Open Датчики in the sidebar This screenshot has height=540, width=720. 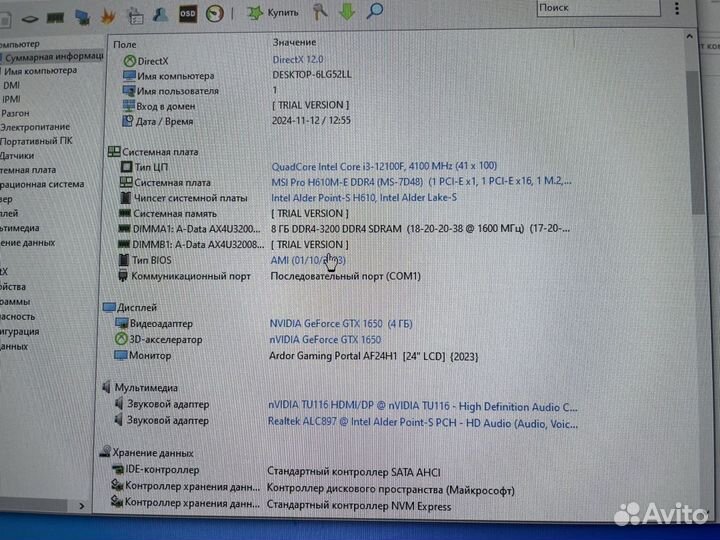(17, 156)
